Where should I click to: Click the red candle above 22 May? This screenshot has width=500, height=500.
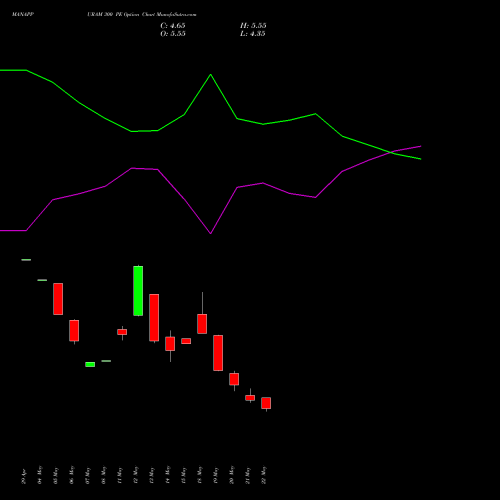click(266, 403)
